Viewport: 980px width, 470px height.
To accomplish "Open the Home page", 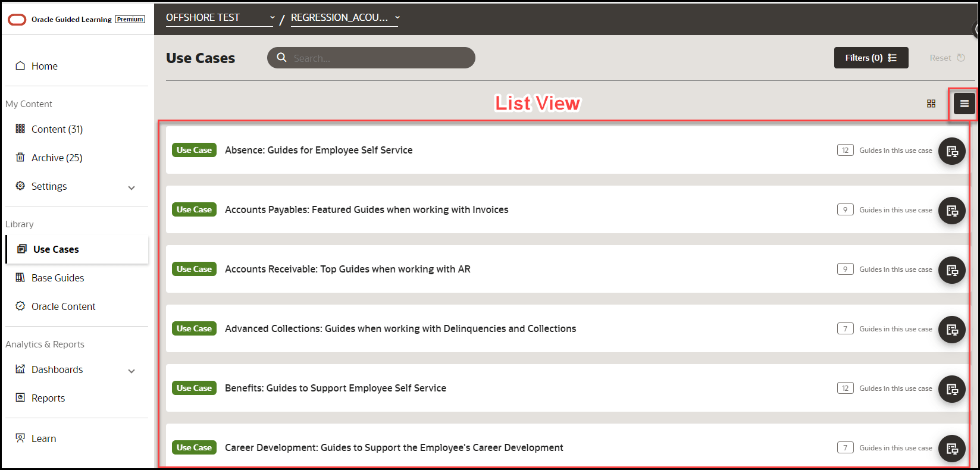I will 45,66.
